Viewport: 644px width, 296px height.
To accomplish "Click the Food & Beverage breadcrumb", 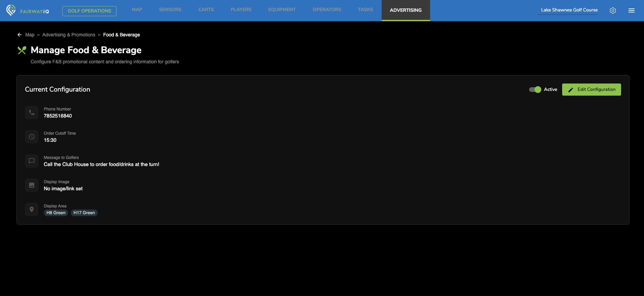I will click(x=121, y=35).
